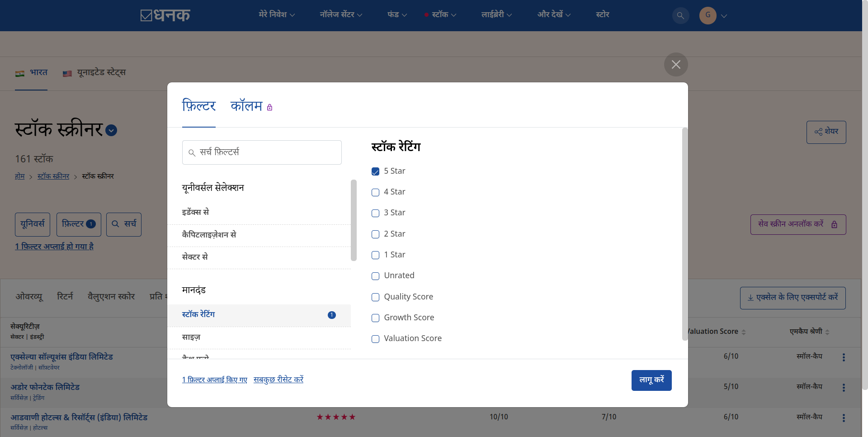868x437 pixels.
Task: Check the 4 Star checkbox
Action: click(x=375, y=192)
